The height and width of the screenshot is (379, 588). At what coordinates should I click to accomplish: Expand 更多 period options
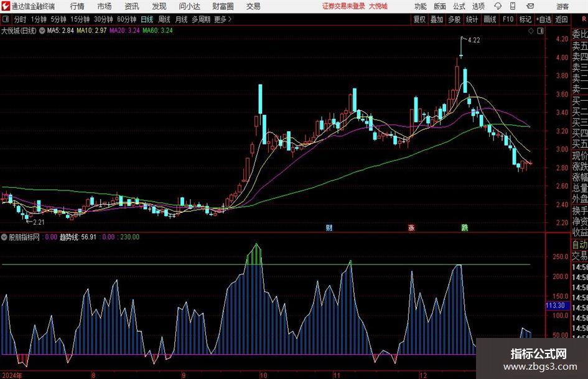click(x=222, y=19)
